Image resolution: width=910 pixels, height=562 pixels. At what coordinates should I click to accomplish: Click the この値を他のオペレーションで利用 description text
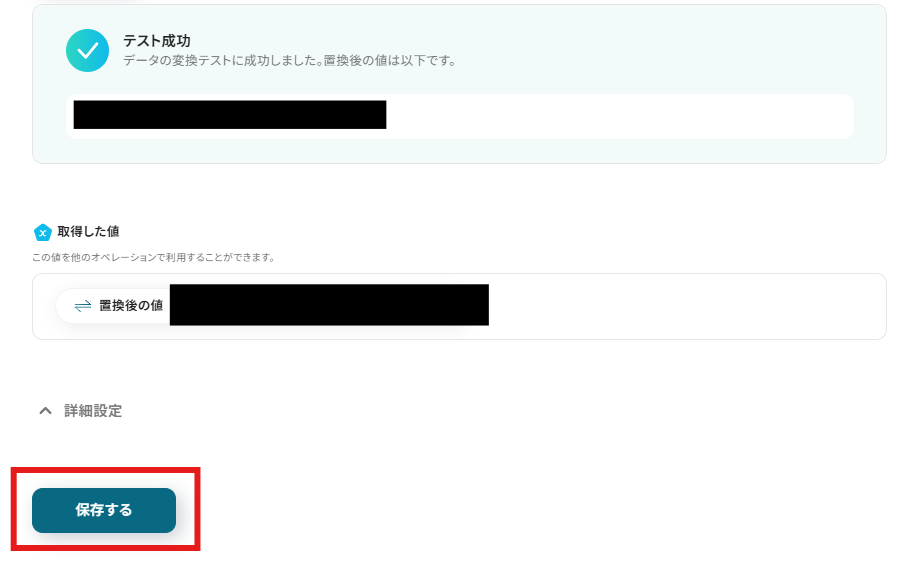pos(153,257)
